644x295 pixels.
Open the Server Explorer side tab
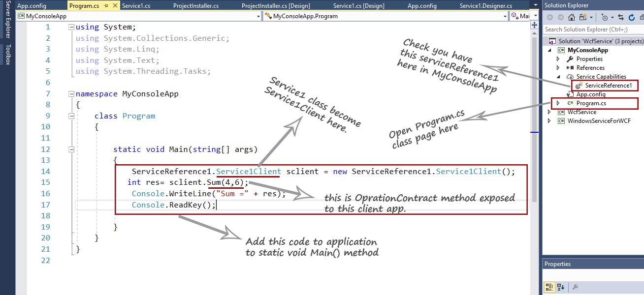[x=7, y=19]
